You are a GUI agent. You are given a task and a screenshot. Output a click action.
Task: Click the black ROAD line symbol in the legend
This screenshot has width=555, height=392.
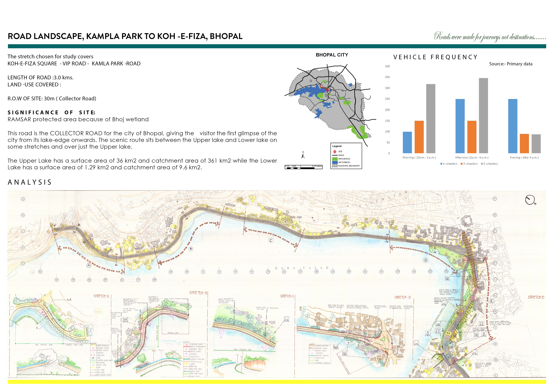[335, 155]
